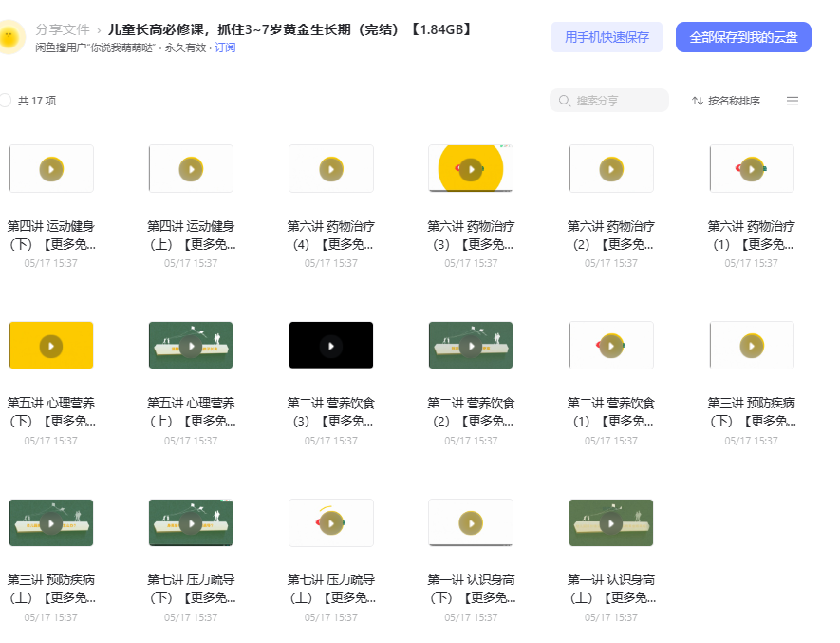840x643 pixels.
Task: Go to 分享文件 breadcrumb
Action: [x=62, y=29]
